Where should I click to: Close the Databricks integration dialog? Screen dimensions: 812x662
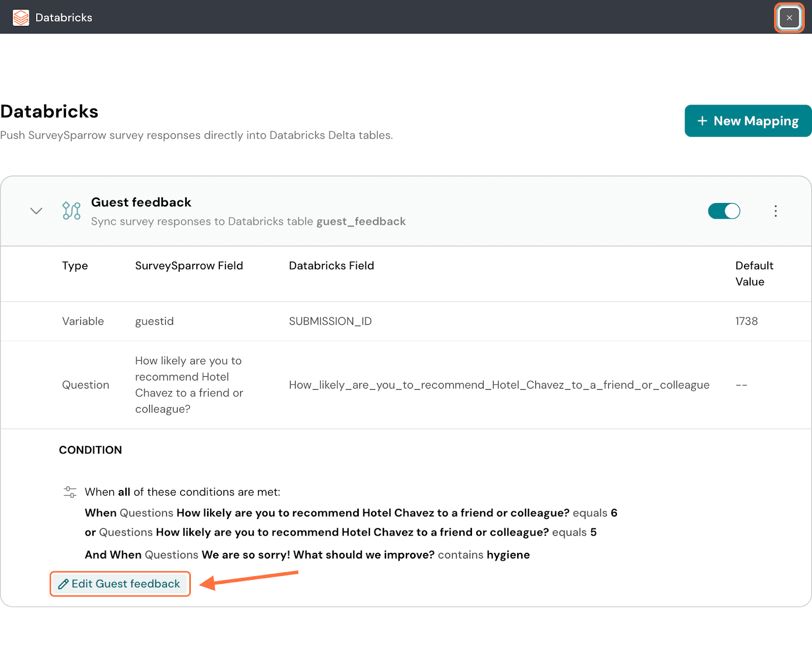[x=789, y=18]
